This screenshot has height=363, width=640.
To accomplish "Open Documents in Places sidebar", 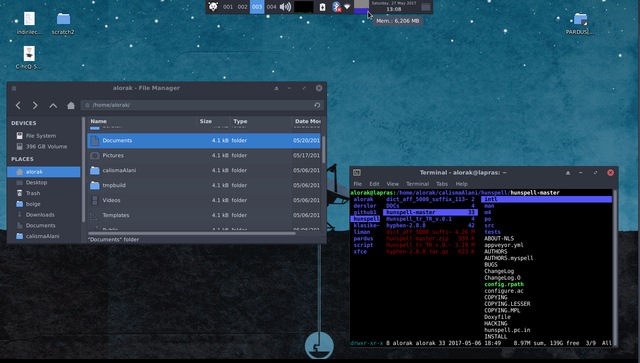I will pyautogui.click(x=36, y=225).
